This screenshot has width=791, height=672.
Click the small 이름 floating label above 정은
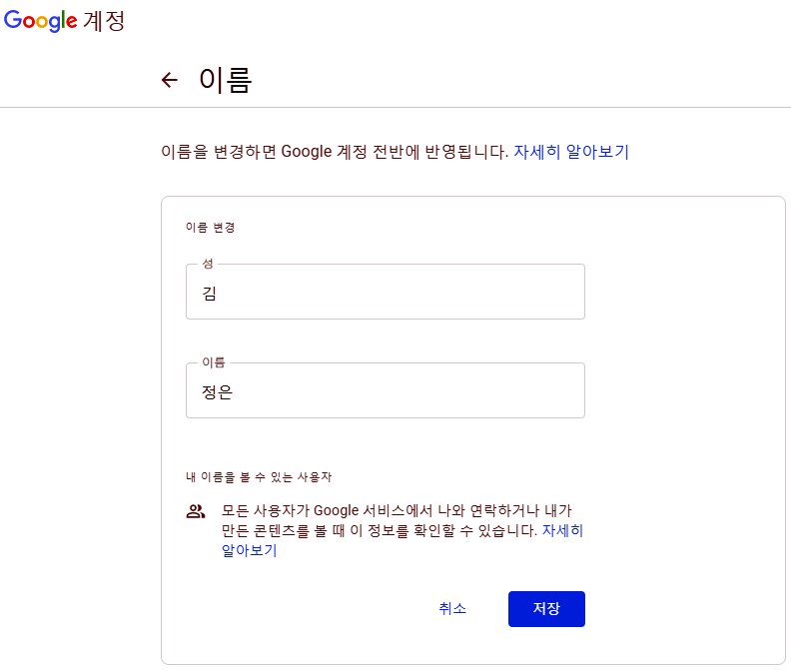tap(214, 362)
